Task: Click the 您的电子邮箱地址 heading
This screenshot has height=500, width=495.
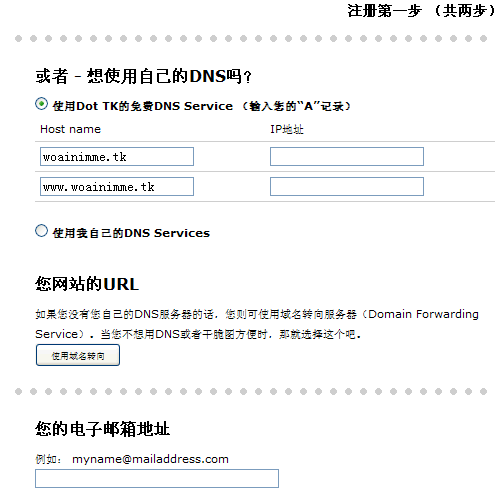Action: coord(103,429)
